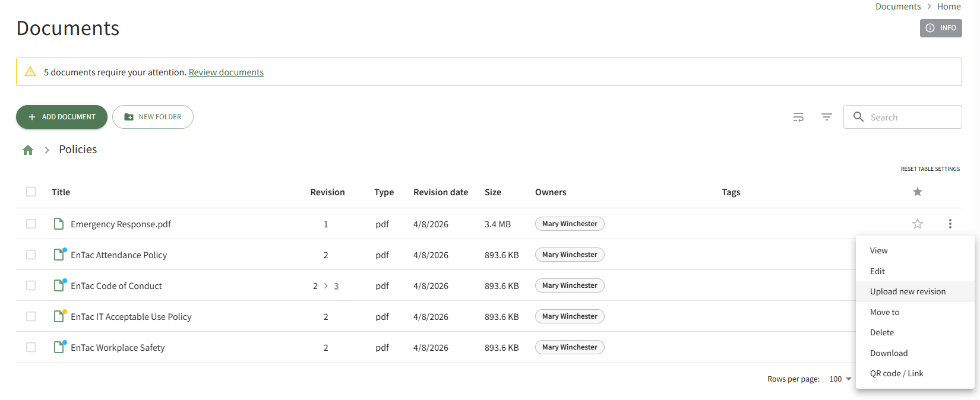Screen dimensions: 980x400
Task: Open three-dot menu for Emergency Response.pdf
Action: [950, 224]
